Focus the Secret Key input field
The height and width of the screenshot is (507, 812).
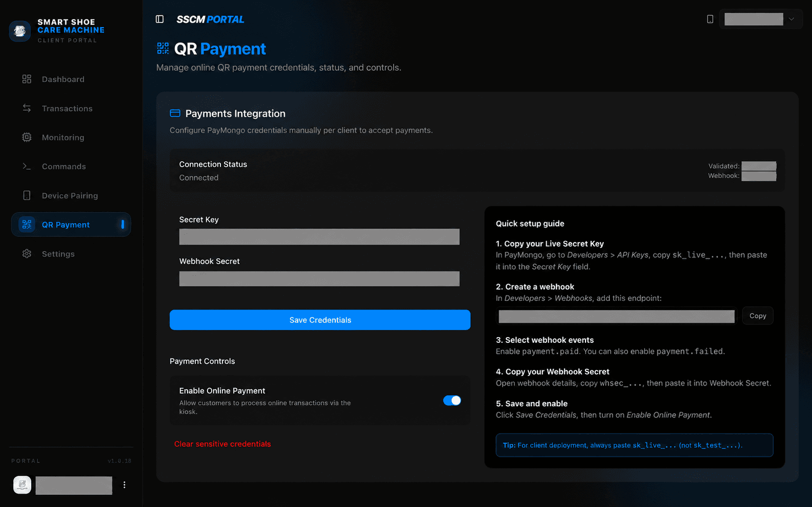(x=319, y=236)
